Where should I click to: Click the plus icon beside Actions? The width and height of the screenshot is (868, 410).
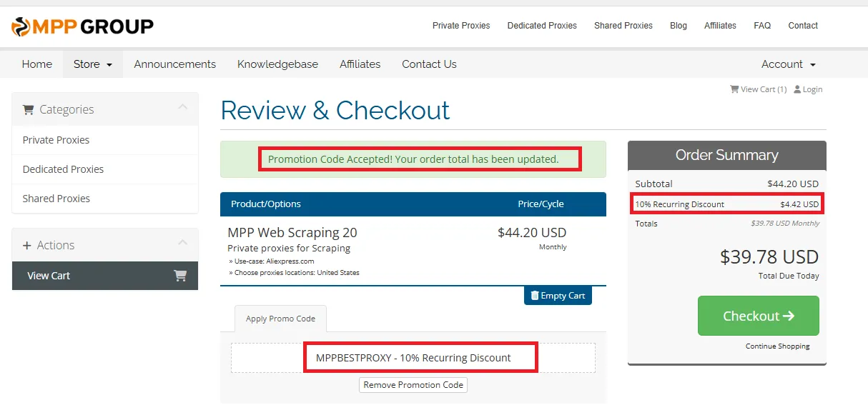27,245
